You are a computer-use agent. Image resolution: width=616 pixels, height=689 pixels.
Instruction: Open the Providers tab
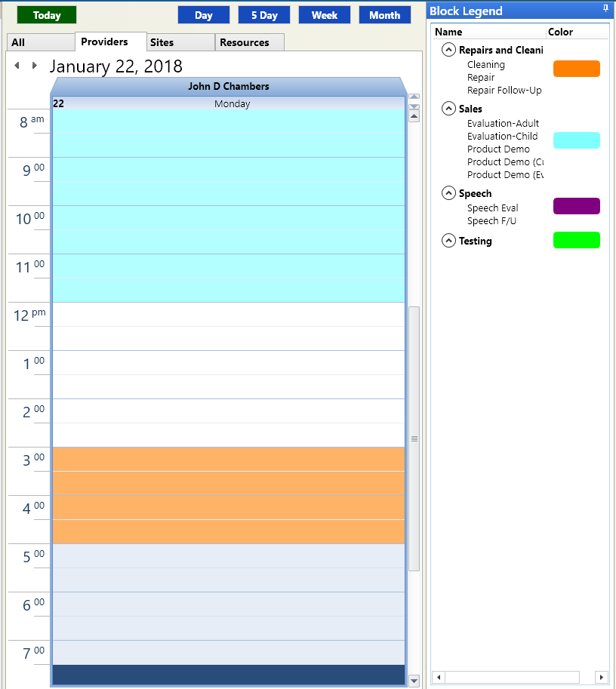tap(111, 42)
